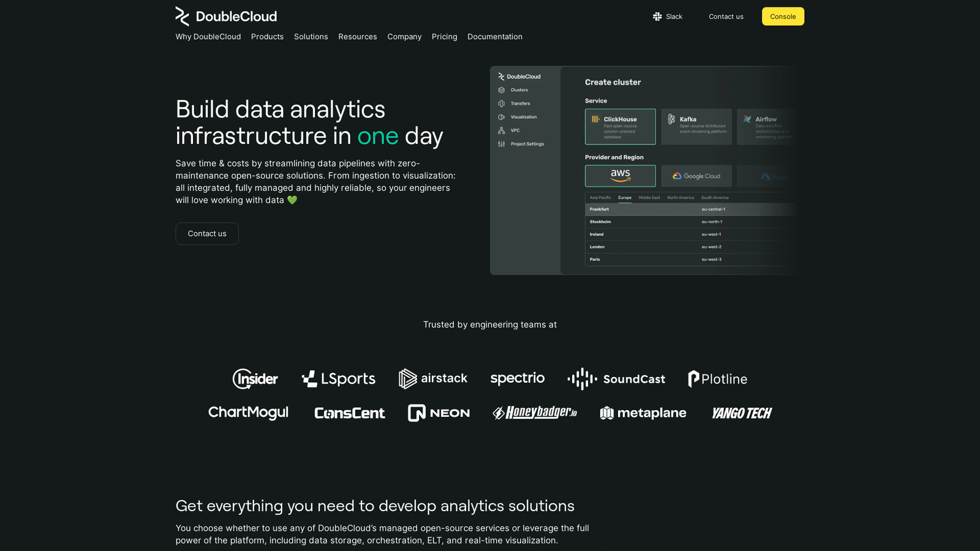980x551 pixels.
Task: Select the Kafka service card
Action: click(696, 127)
